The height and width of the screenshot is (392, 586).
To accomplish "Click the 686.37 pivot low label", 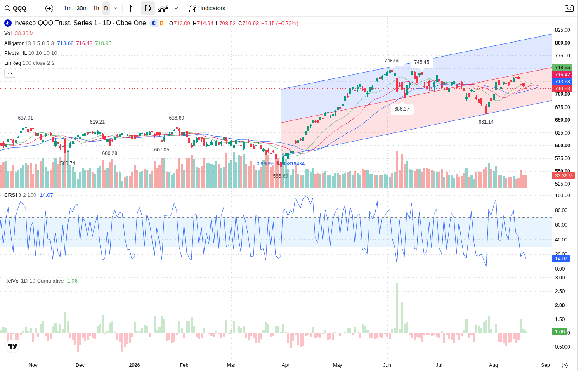I will click(x=402, y=109).
